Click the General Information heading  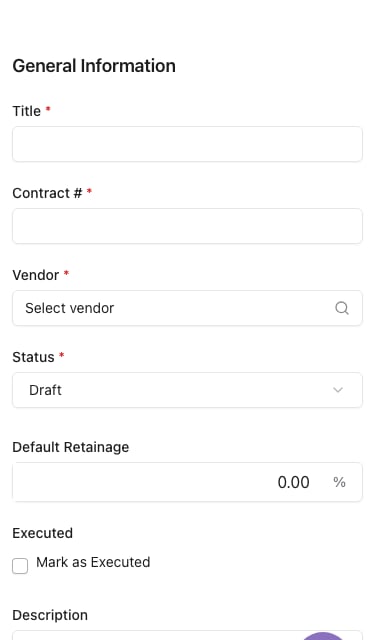coord(94,66)
